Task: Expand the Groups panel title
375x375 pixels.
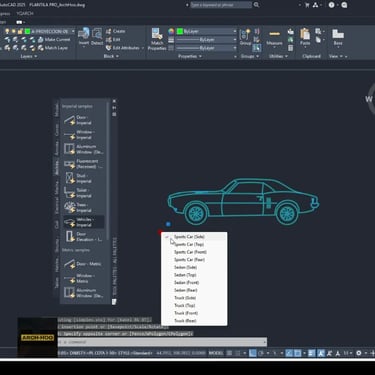Action: [x=249, y=56]
